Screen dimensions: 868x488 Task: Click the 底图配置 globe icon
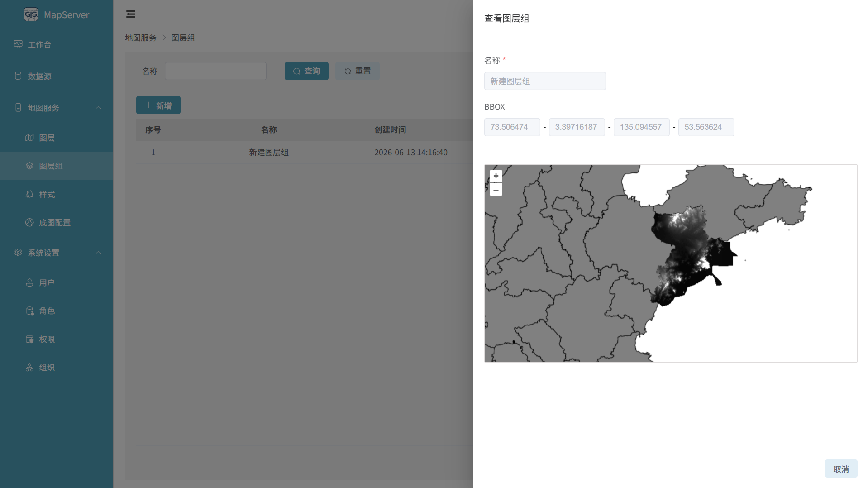[x=29, y=222]
